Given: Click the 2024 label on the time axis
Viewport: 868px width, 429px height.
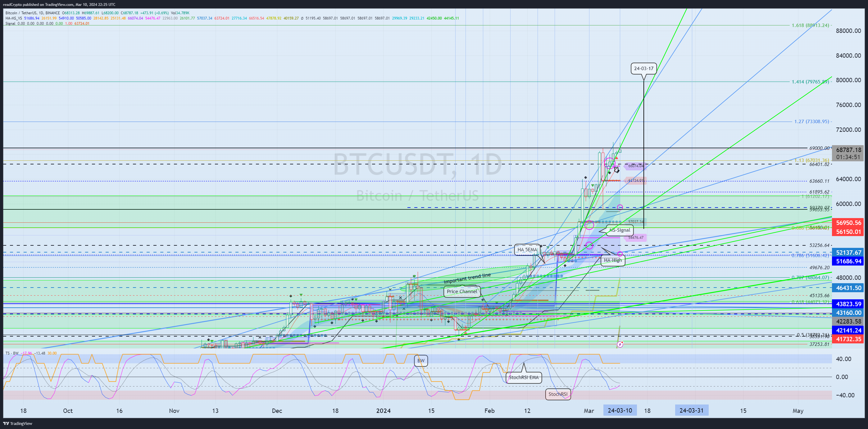Looking at the screenshot, I should point(384,410).
